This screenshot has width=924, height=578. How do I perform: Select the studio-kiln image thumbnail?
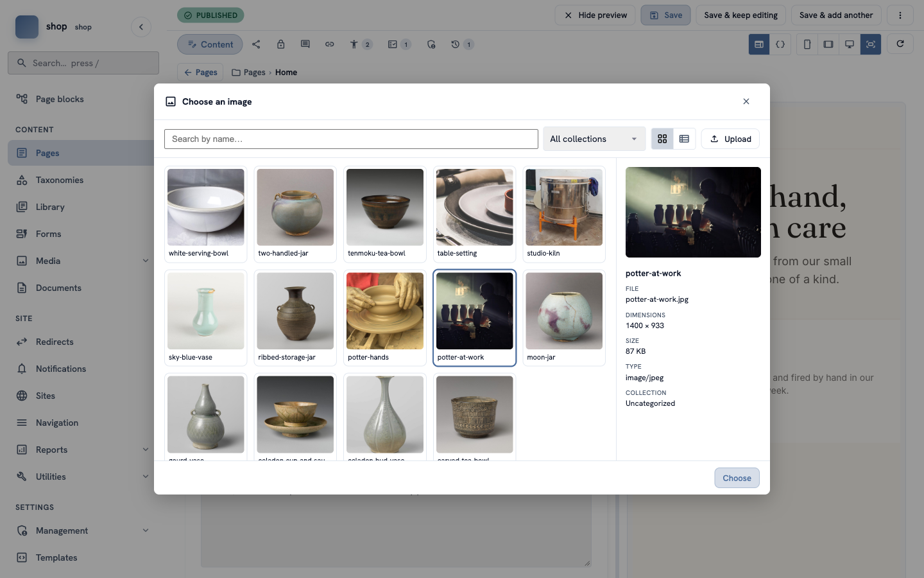564,215
